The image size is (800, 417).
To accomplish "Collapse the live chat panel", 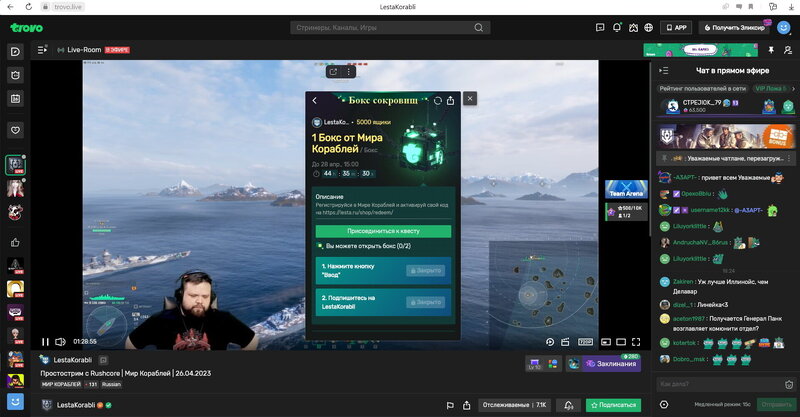I will coord(663,70).
